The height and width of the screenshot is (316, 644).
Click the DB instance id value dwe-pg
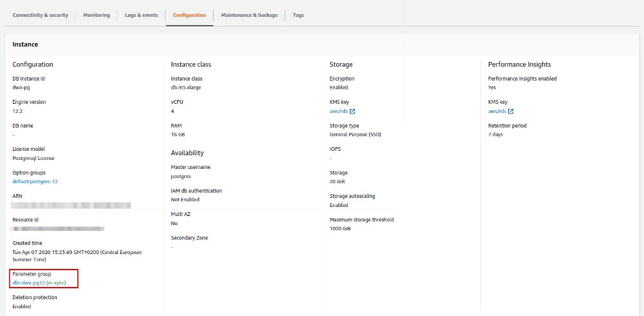click(21, 88)
